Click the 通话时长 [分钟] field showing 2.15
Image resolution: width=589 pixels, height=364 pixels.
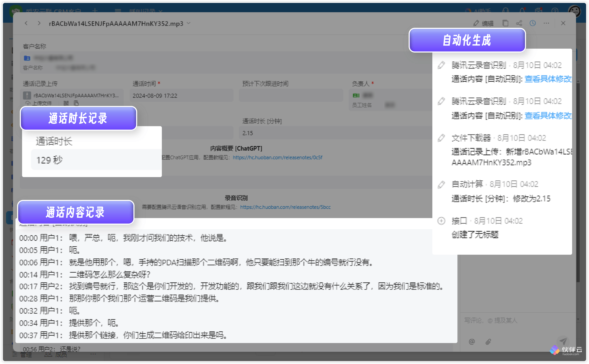click(x=336, y=133)
